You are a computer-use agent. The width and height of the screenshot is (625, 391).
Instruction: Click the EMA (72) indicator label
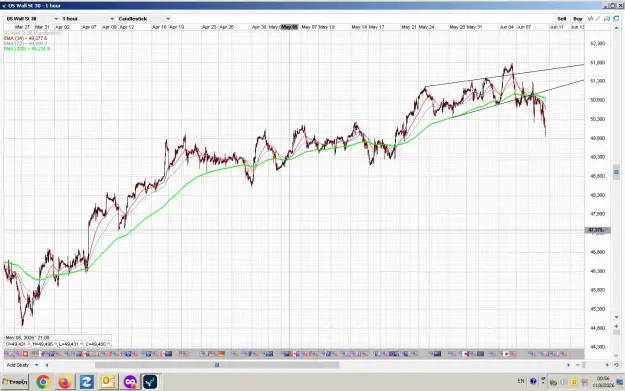point(26,43)
